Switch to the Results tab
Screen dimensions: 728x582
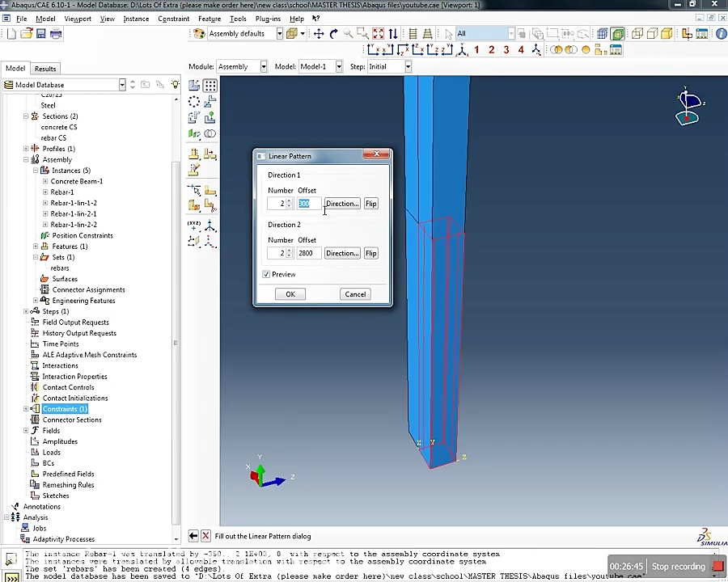(x=45, y=69)
